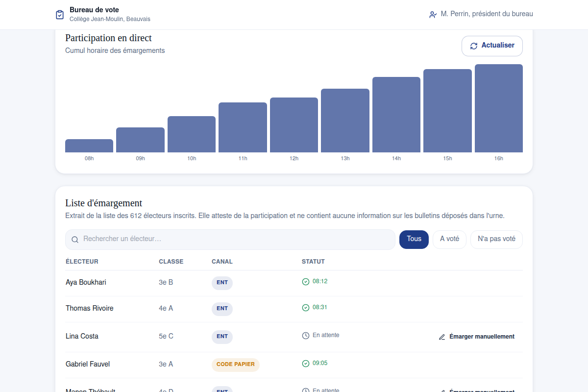The width and height of the screenshot is (588, 392).
Task: Click the 08h bar in the chart
Action: pyautogui.click(x=89, y=146)
